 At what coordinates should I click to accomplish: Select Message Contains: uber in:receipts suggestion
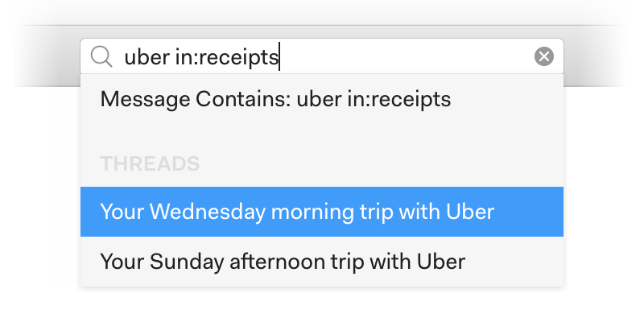321,99
